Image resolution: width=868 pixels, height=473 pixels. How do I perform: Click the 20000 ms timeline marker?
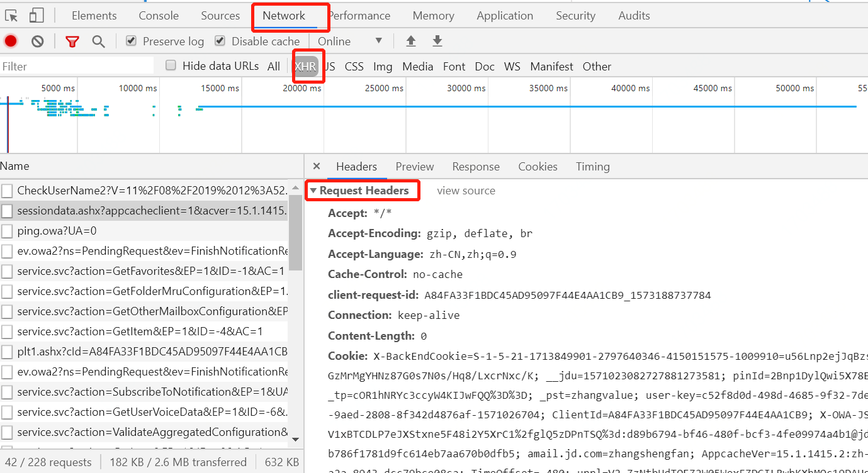tap(302, 89)
